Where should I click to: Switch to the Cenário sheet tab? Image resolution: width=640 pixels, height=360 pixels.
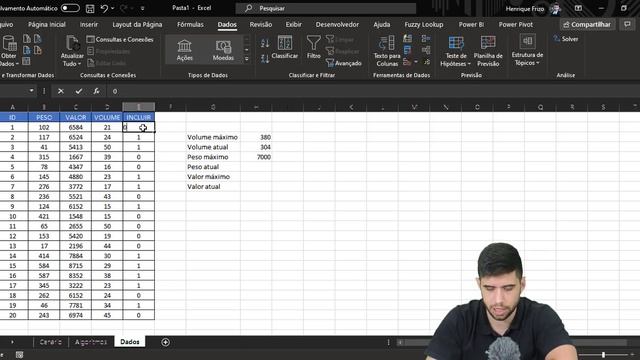[x=51, y=342]
